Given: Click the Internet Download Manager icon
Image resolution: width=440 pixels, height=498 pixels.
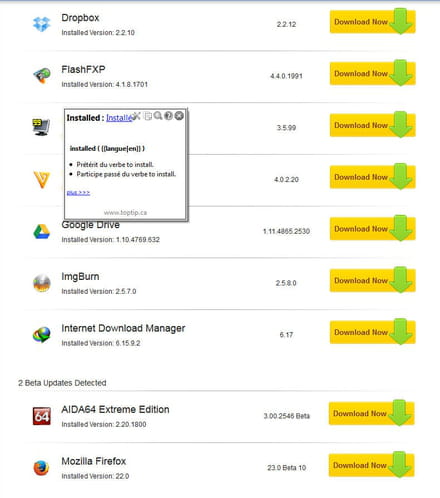Looking at the screenshot, I should (x=42, y=335).
